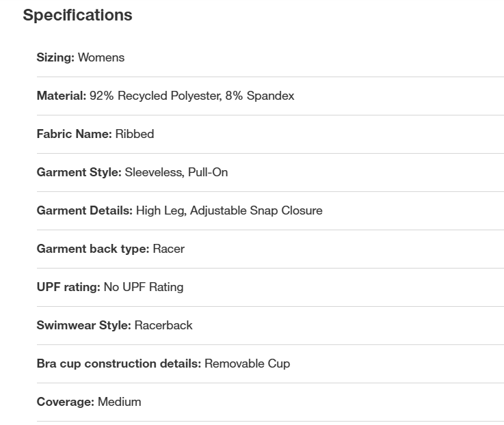Screen dimensions: 504x425
Task: Select the Racer back type value
Action: pyautogui.click(x=169, y=249)
